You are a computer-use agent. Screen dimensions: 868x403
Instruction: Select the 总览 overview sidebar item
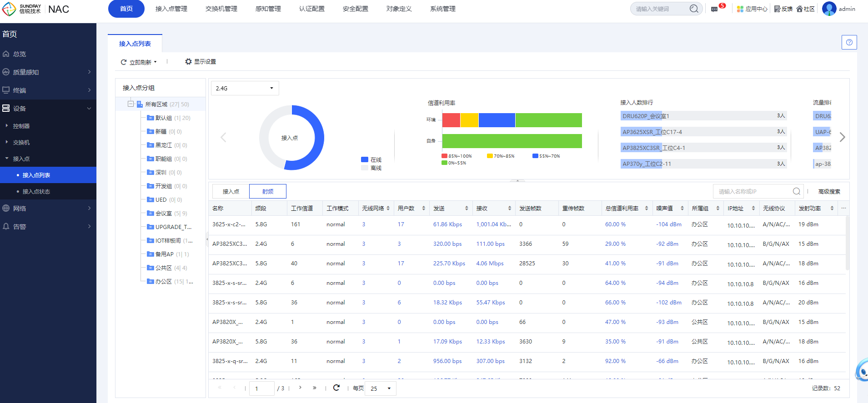click(x=20, y=54)
